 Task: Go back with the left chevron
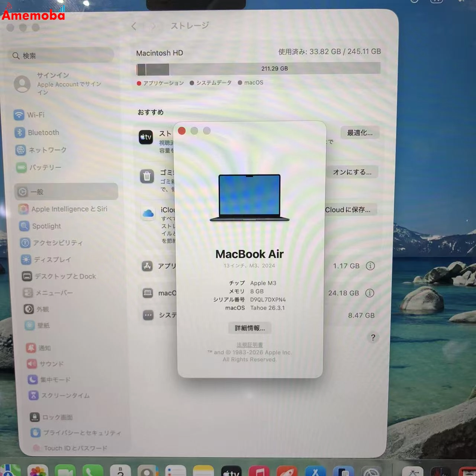tap(134, 26)
